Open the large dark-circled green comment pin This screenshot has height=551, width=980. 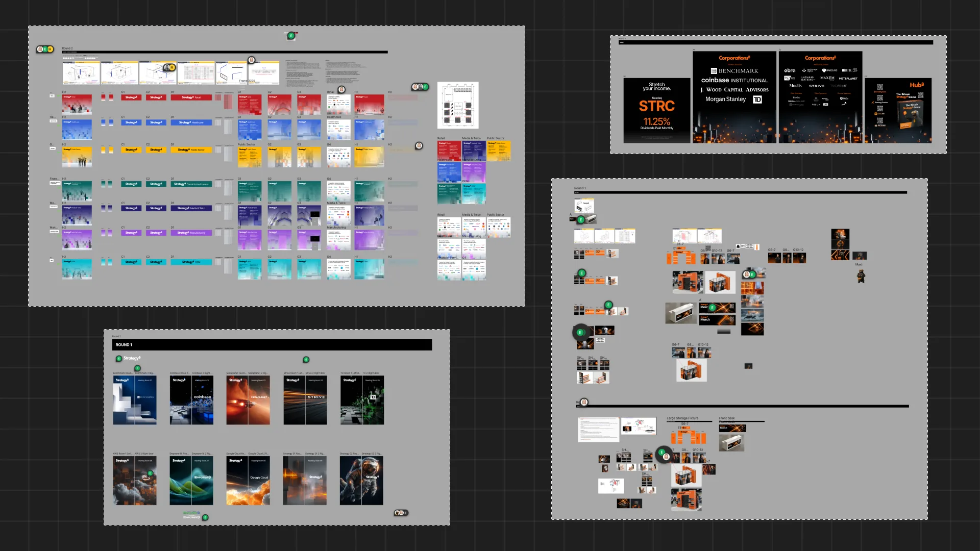[580, 333]
